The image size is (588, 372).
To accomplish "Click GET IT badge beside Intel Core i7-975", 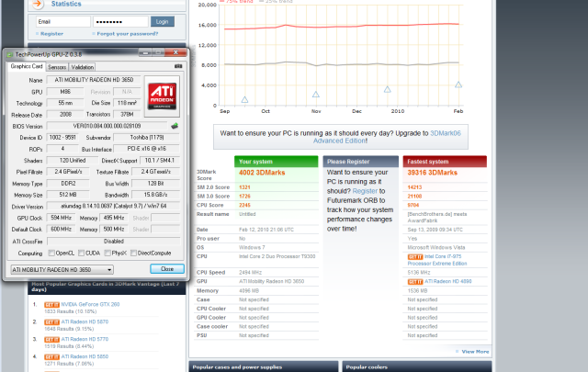I will pyautogui.click(x=415, y=257).
